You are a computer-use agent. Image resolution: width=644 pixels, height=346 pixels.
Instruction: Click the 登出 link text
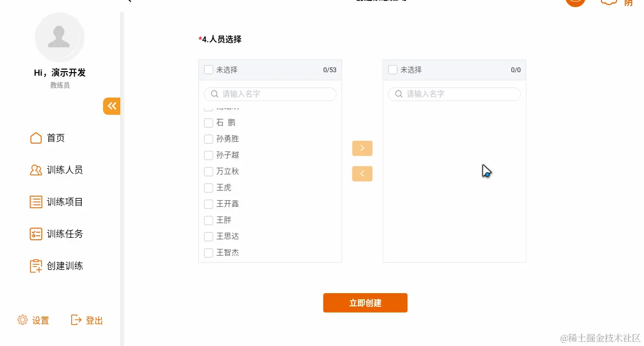point(94,321)
